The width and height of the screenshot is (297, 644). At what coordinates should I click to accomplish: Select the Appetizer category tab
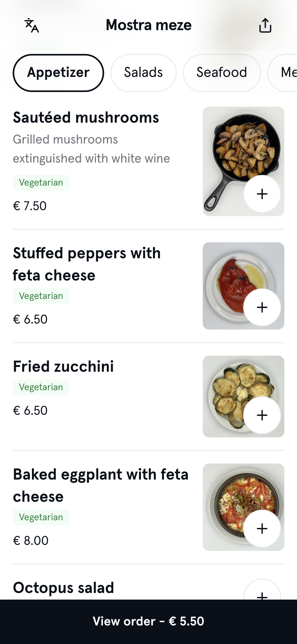(58, 73)
